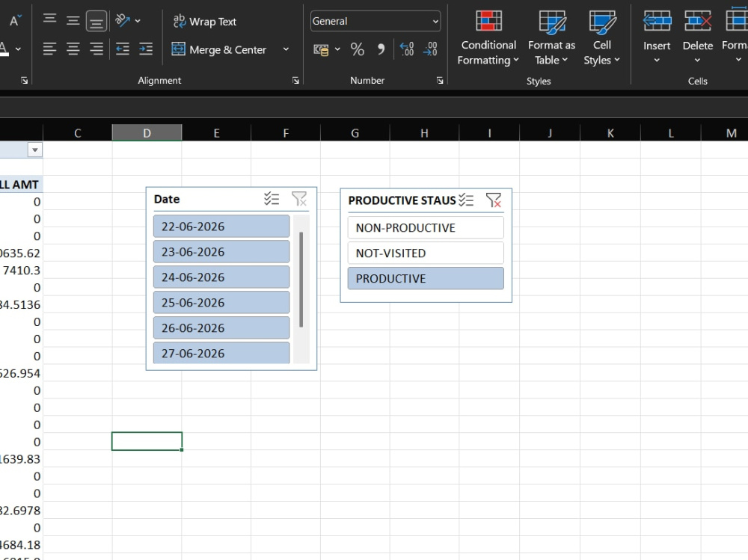Toggle 23-06-2026 in the Date slicer
This screenshot has height=560, width=748.
(x=221, y=251)
